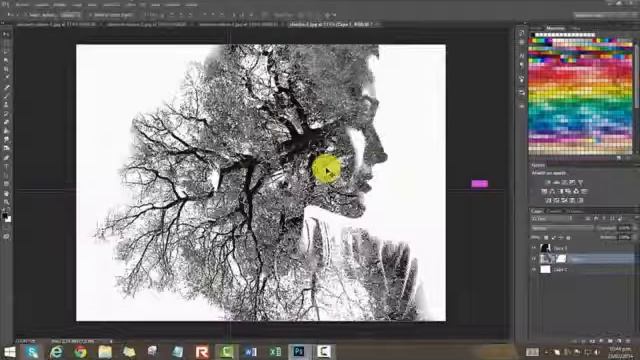Open the Windows Start button

coord(9,352)
